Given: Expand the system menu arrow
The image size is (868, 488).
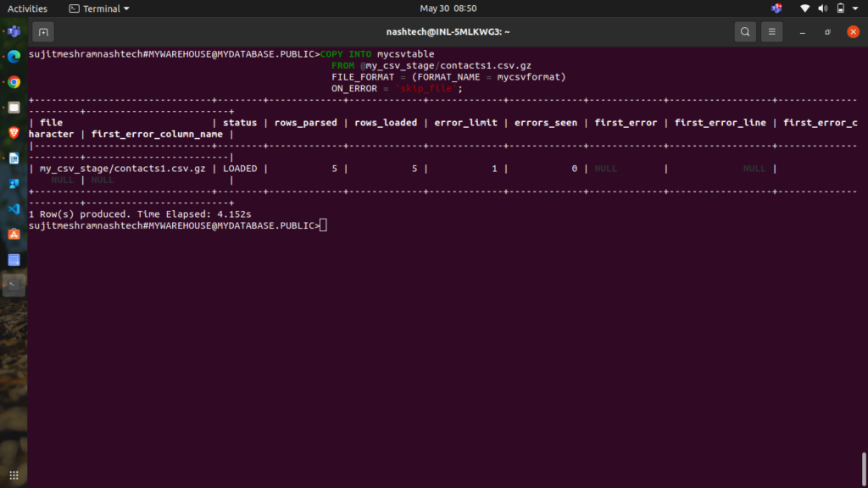Looking at the screenshot, I should click(x=855, y=8).
